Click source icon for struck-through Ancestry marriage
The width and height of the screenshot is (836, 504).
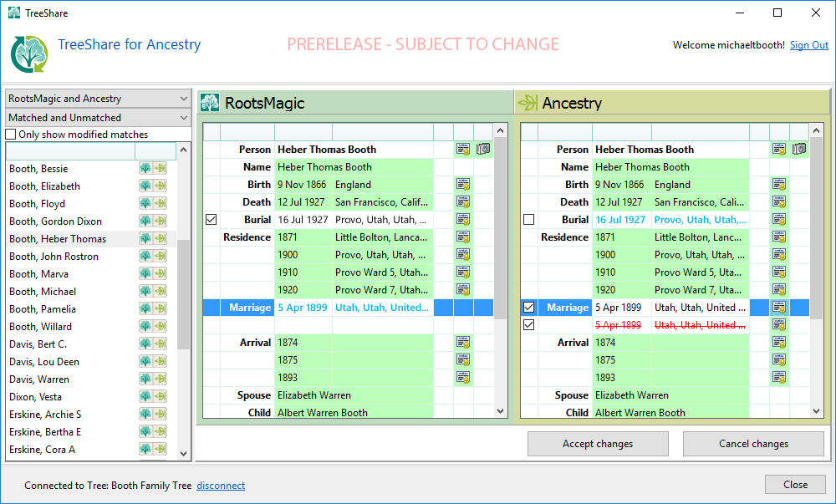tap(779, 325)
